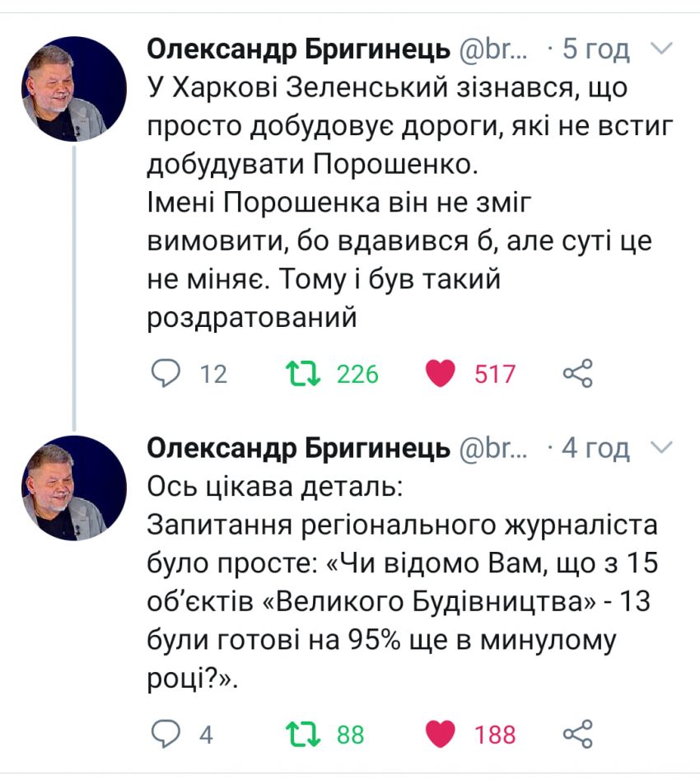700x780 pixels.
Task: Reply to the second tweet with 4 replies
Action: (166, 734)
